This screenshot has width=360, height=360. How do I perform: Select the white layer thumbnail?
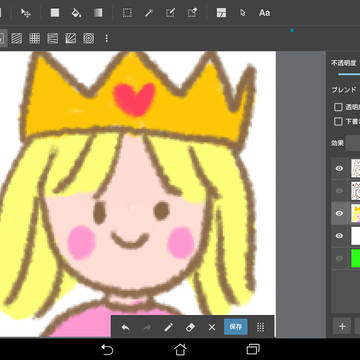[x=355, y=236]
